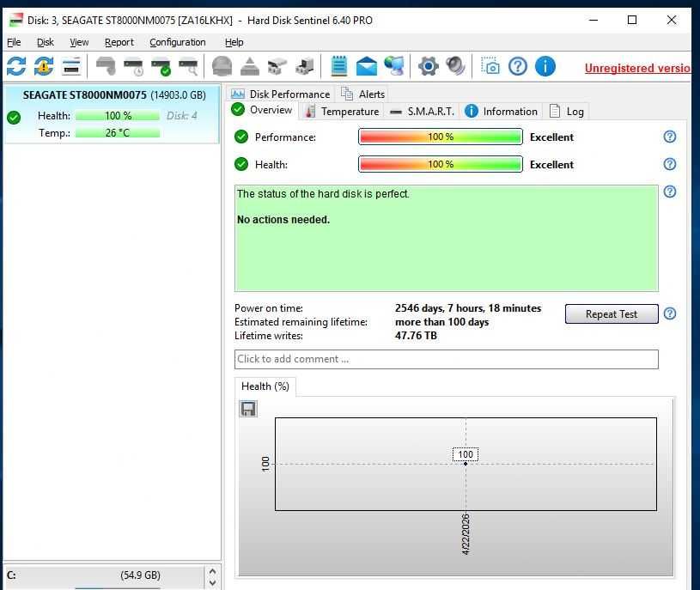
Task: Click the Performance 100 % gradient bar
Action: click(440, 137)
